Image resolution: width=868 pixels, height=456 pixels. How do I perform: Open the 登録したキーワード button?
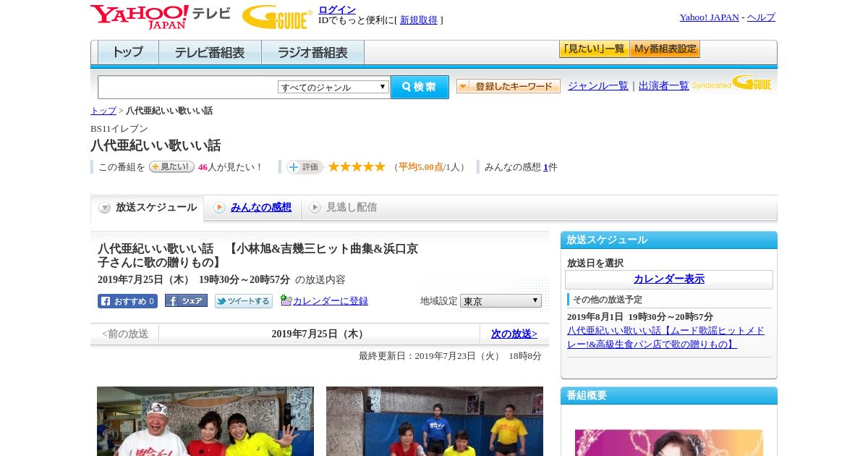tap(509, 86)
